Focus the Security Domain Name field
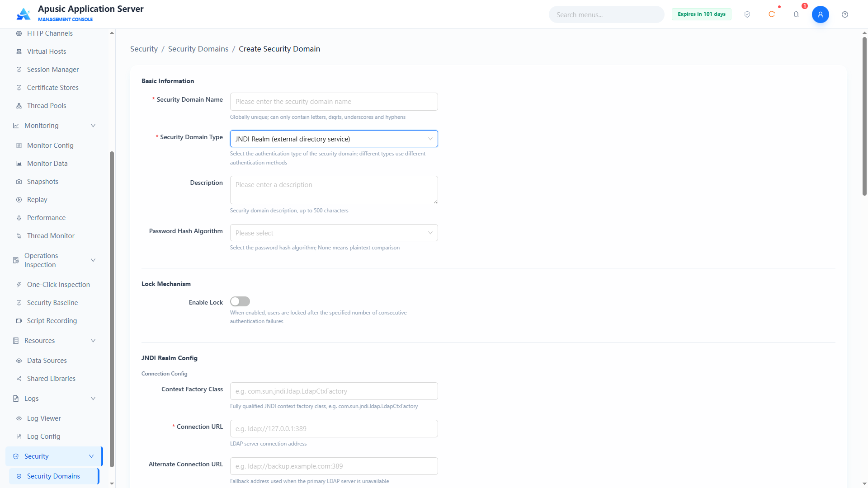Viewport: 868px width, 488px height. pos(334,102)
